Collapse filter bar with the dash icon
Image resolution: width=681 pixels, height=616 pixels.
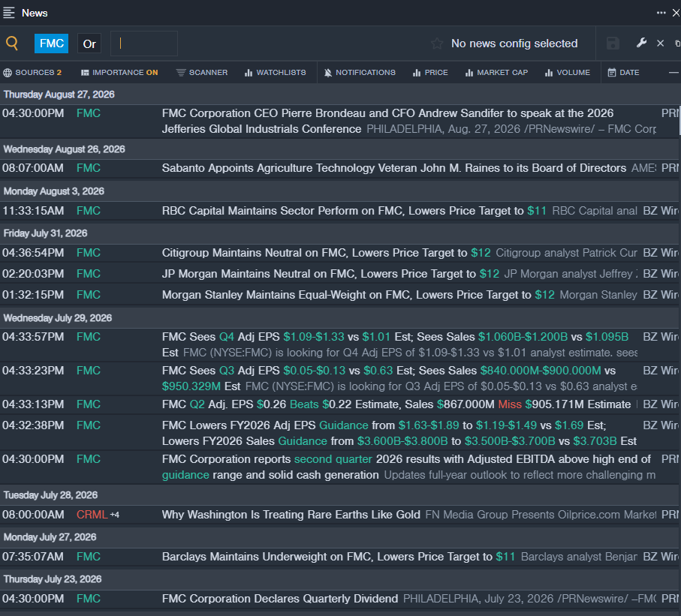(673, 73)
